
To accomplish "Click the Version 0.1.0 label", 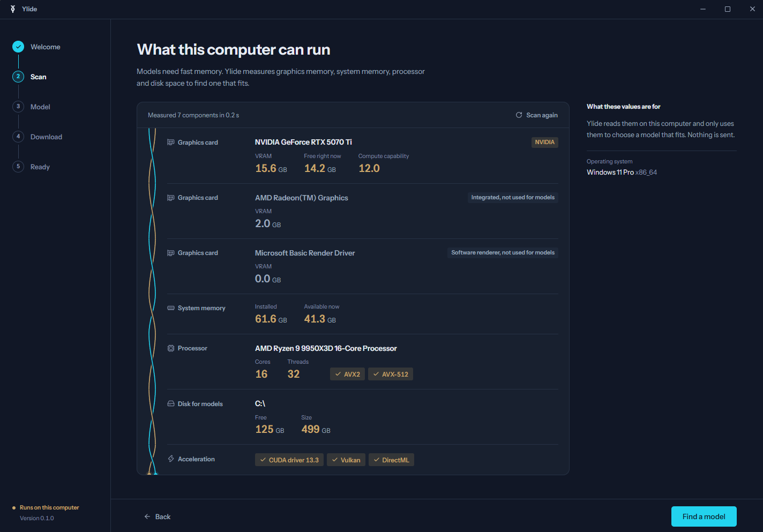I will click(37, 518).
